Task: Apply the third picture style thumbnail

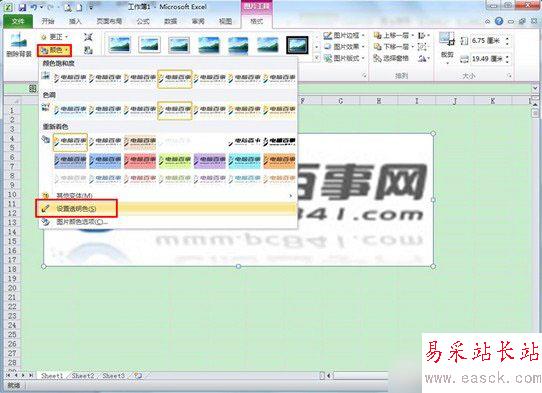Action: (x=179, y=45)
